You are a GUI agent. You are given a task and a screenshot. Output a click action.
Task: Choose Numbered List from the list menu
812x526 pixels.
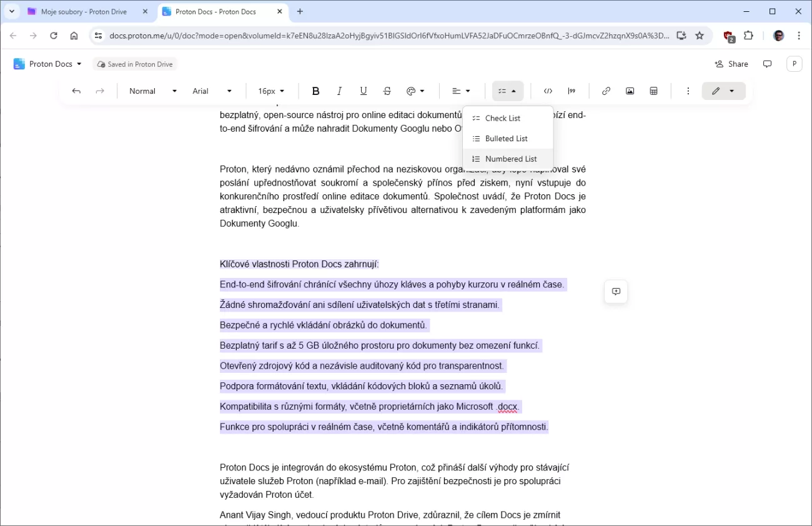pos(510,159)
